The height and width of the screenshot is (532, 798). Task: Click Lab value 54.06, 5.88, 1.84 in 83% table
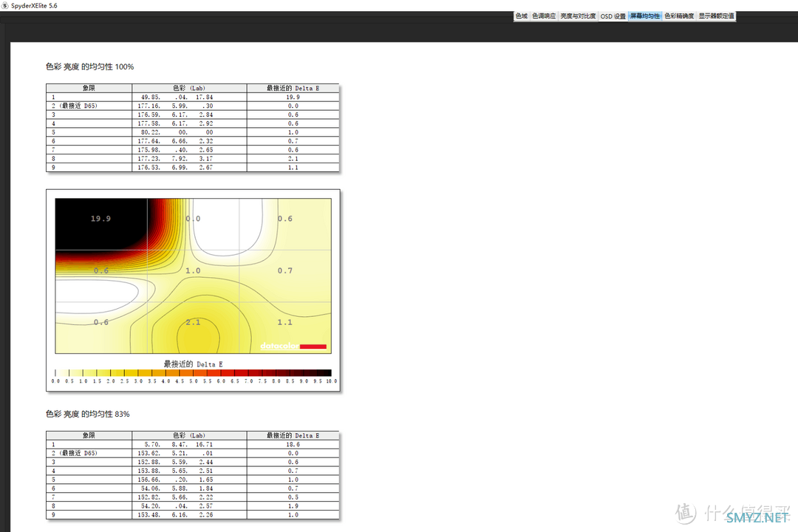[x=177, y=488]
